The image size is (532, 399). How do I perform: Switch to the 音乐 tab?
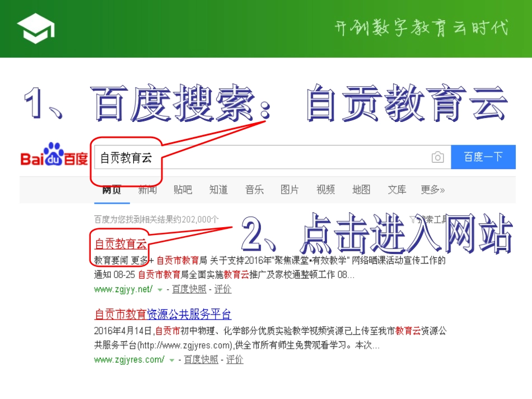pyautogui.click(x=254, y=190)
